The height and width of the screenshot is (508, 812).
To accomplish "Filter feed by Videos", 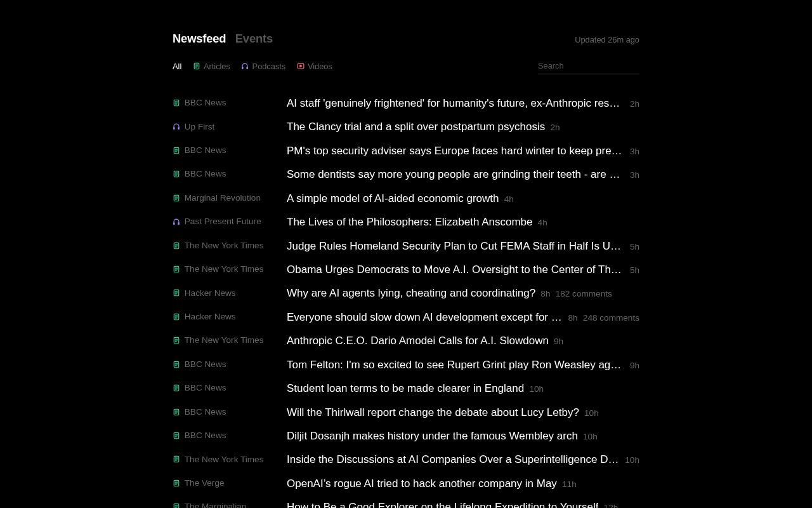I will (315, 67).
